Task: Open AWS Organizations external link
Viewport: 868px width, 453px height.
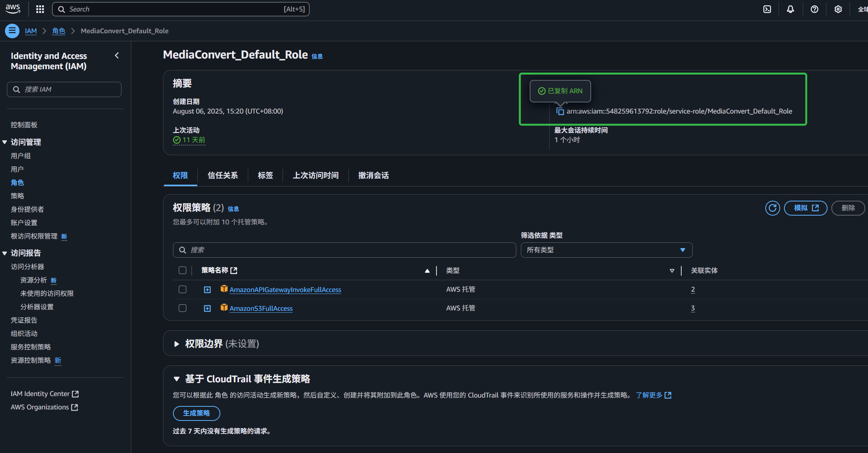Action: click(44, 407)
